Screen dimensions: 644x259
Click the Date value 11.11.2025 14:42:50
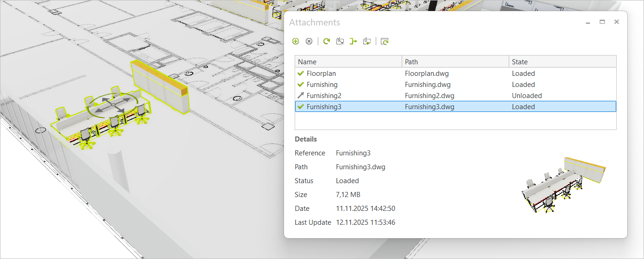pyautogui.click(x=366, y=209)
